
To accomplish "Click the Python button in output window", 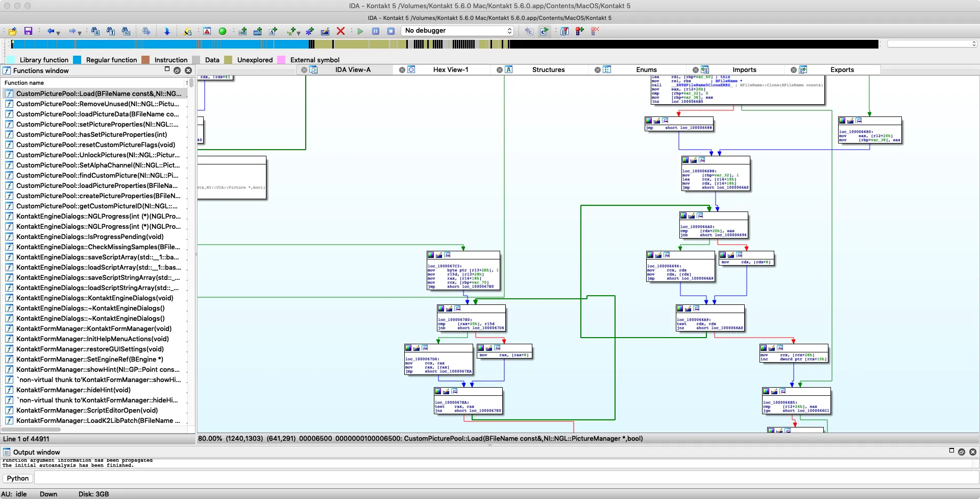I will click(18, 479).
